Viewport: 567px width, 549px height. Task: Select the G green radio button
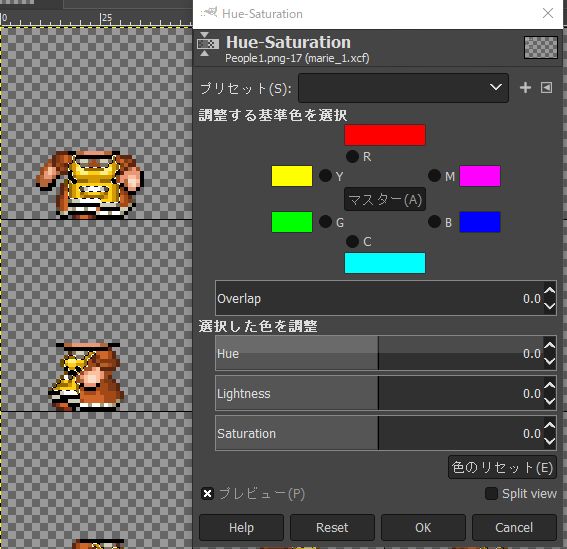(325, 222)
